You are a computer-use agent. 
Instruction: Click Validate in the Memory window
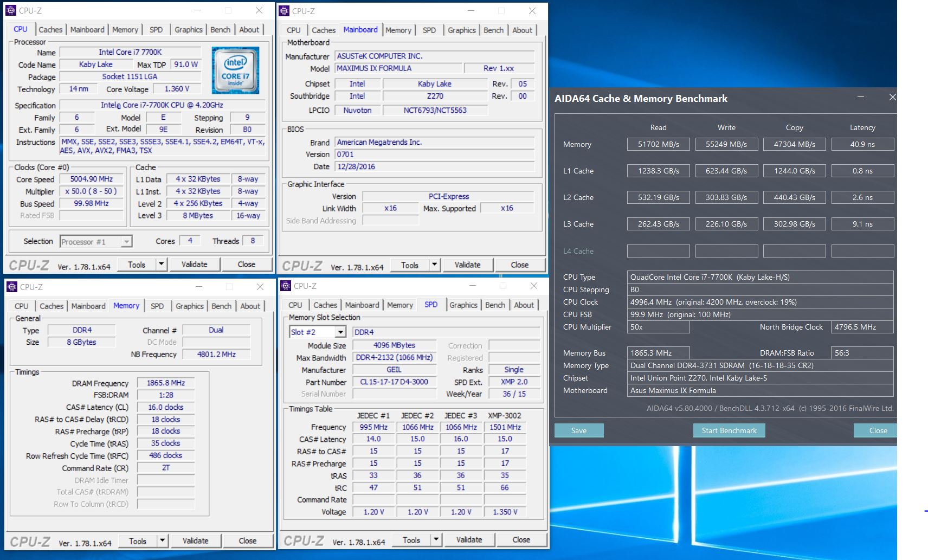(195, 540)
